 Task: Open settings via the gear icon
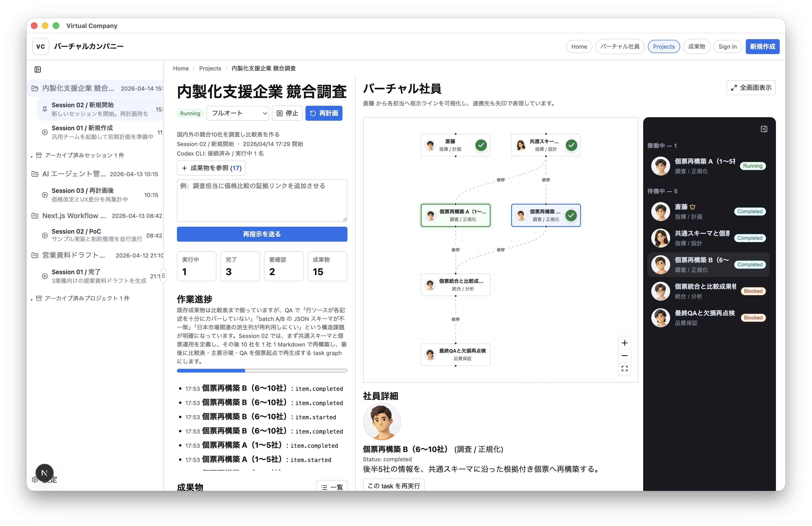(34, 480)
